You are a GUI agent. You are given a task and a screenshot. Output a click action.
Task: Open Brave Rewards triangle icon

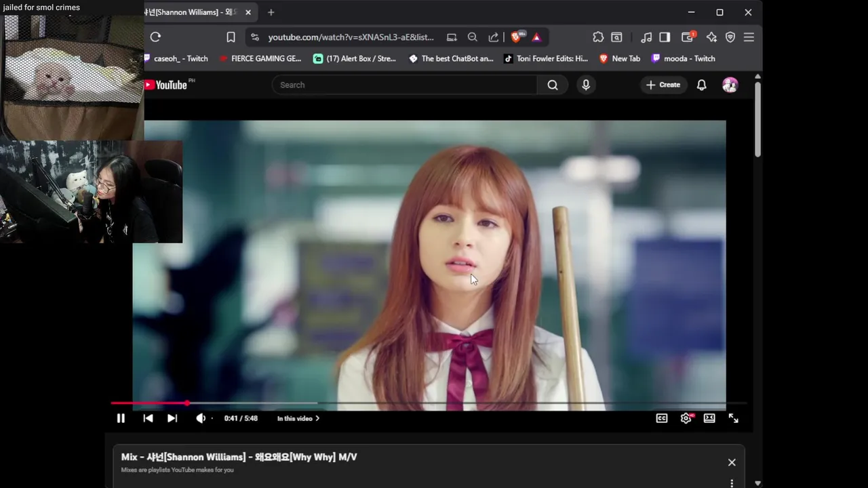[536, 37]
